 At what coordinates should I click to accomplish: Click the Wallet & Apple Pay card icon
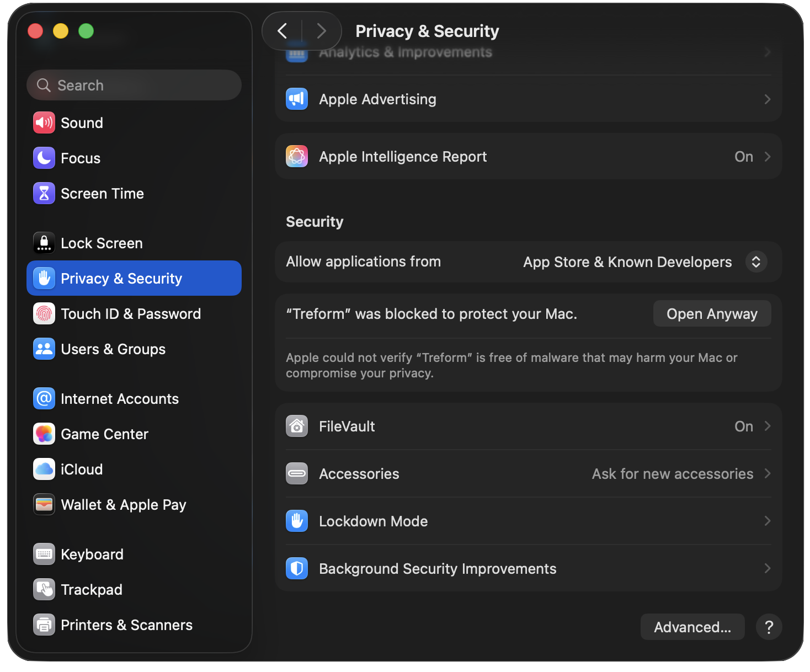tap(44, 504)
